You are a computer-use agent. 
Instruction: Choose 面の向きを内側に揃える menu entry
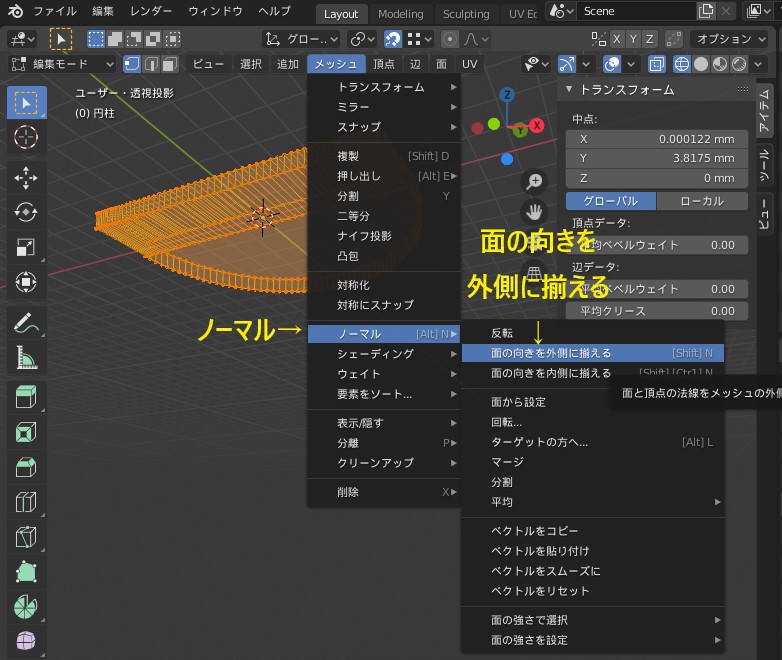(x=592, y=373)
